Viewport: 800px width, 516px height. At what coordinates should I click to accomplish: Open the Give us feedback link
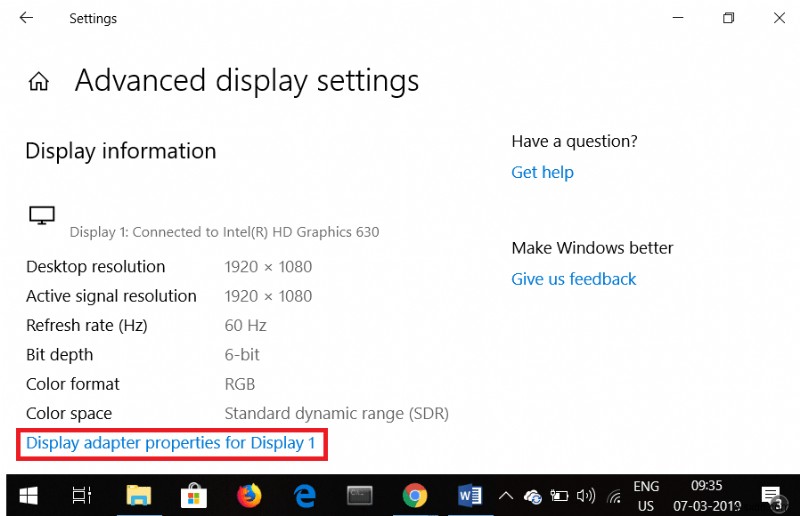573,279
